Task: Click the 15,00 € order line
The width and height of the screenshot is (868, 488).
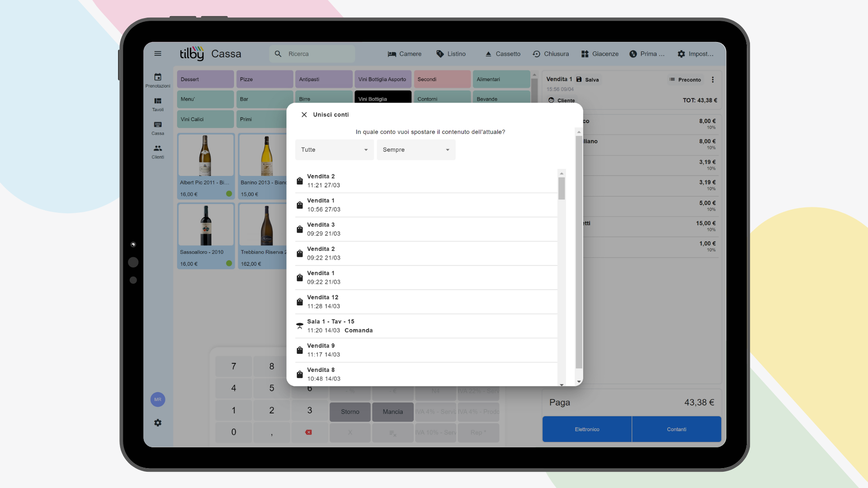Action: 651,226
